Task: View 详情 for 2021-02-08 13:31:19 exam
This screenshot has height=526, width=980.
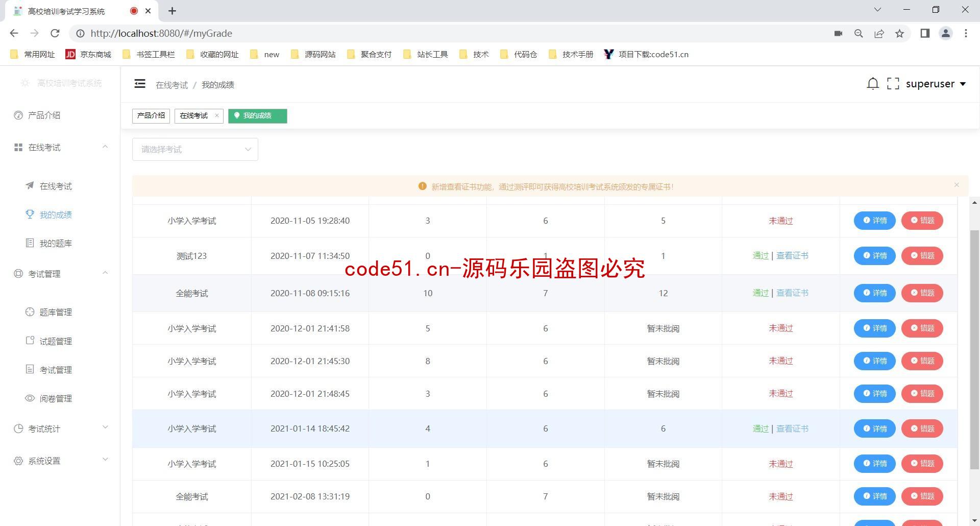Action: (x=875, y=496)
